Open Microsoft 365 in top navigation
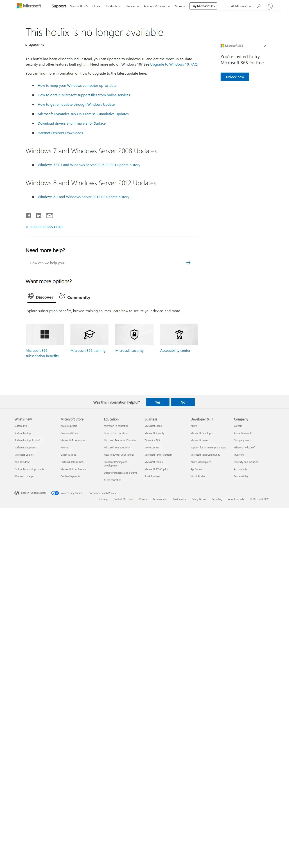This screenshot has height=868, width=289. (79, 6)
